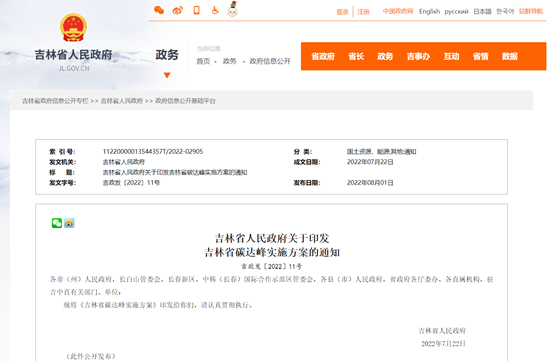This screenshot has width=550, height=361.
Task: Go to 政务 in location breadcrumb
Action: [x=229, y=61]
